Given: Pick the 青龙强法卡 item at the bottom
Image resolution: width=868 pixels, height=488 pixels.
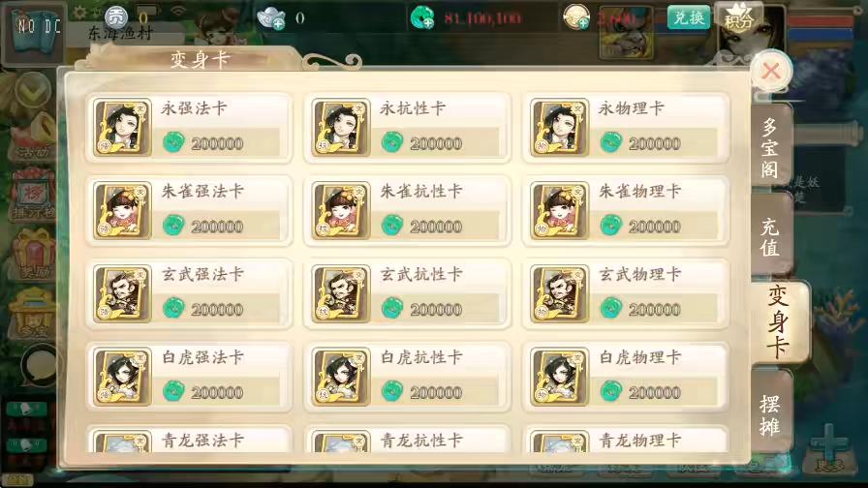Looking at the screenshot, I should point(189,439).
